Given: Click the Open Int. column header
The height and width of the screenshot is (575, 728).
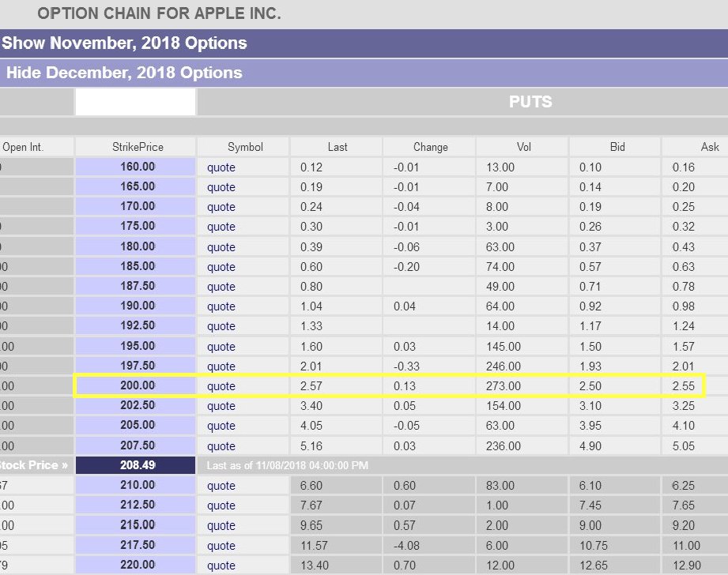Looking at the screenshot, I should 23,147.
